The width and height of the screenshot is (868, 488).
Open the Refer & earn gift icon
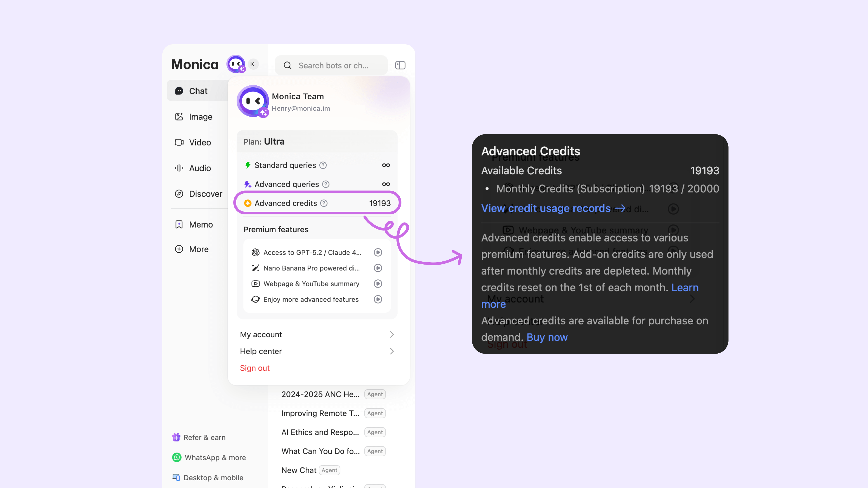click(176, 437)
